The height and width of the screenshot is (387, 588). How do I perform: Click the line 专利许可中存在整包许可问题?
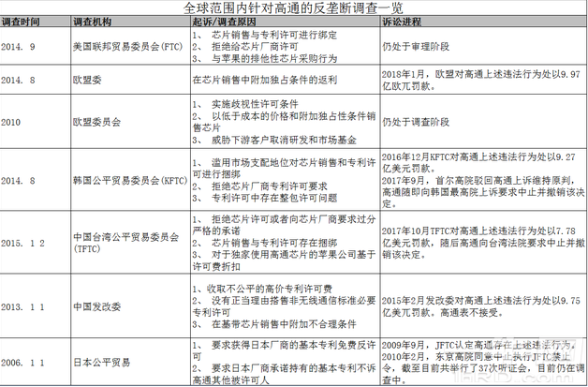(265, 198)
